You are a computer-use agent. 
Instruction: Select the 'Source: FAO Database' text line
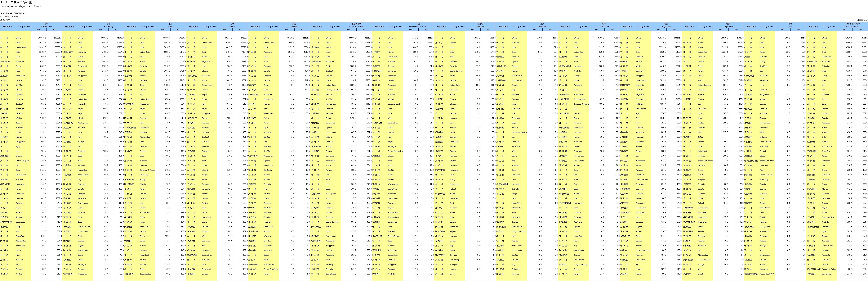[9, 16]
